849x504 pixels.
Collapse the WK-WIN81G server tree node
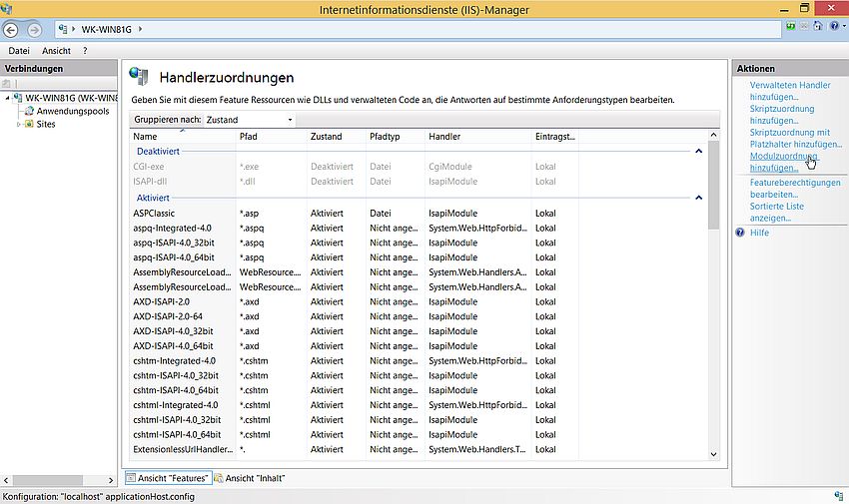[x=7, y=99]
